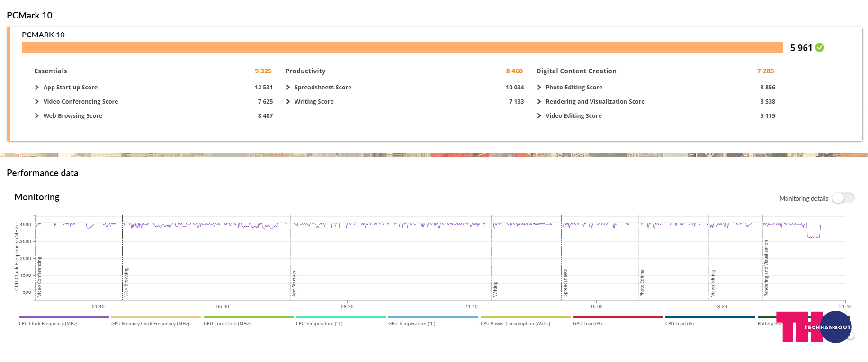
Task: Click the Video Editing value 5 115
Action: pos(768,116)
